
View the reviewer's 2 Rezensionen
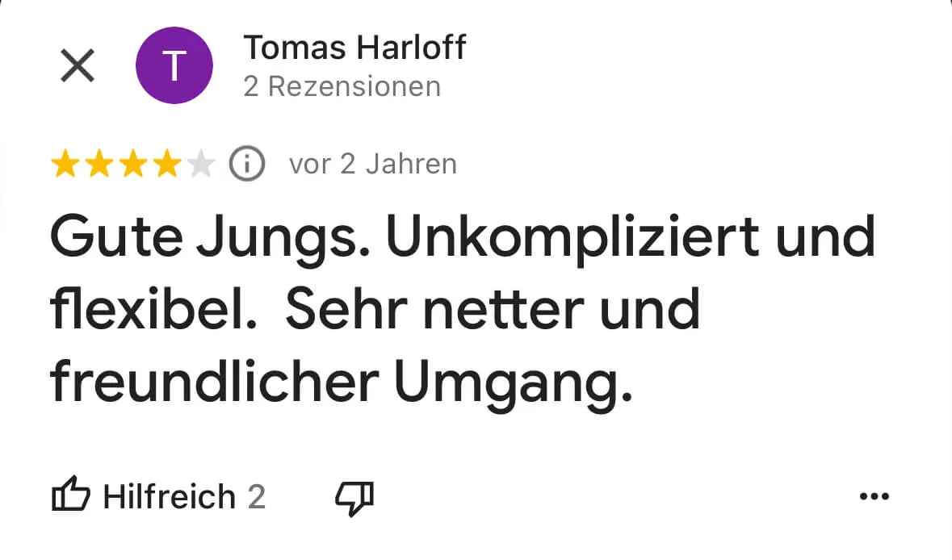(342, 87)
